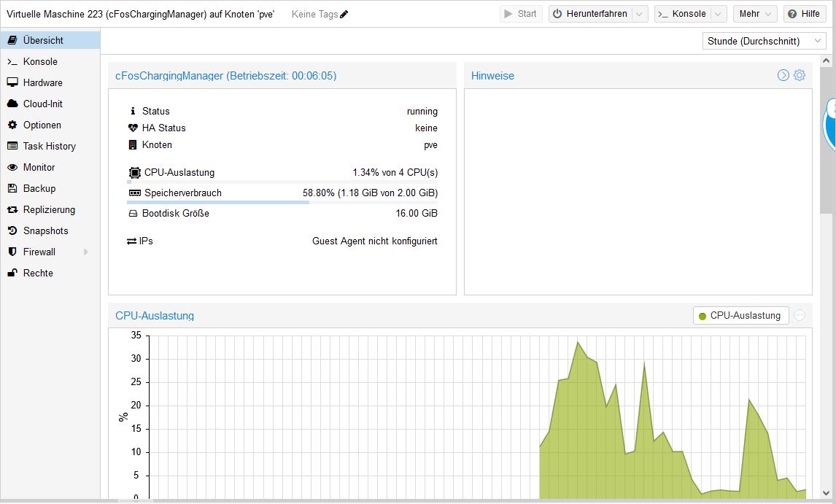The width and height of the screenshot is (836, 504).
Task: Click the CPU-Auslastung progress bar
Action: 282,182
